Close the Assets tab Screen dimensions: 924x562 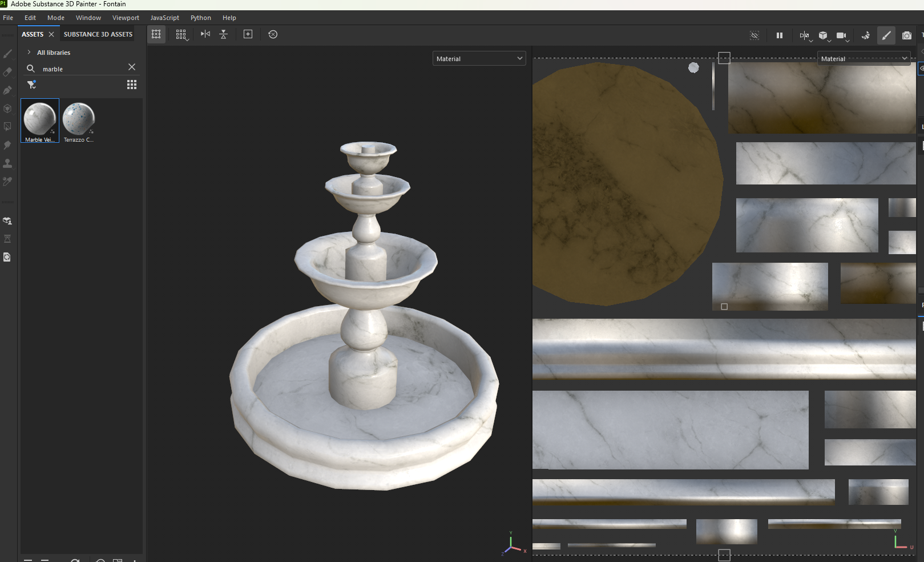click(51, 34)
